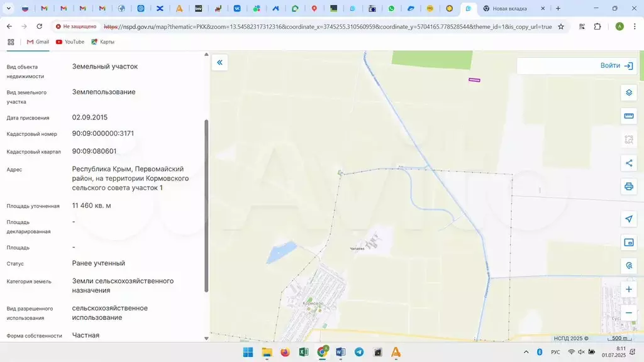This screenshot has height=362, width=644.
Task: Open the YouTube bookmark
Action: coord(70,42)
